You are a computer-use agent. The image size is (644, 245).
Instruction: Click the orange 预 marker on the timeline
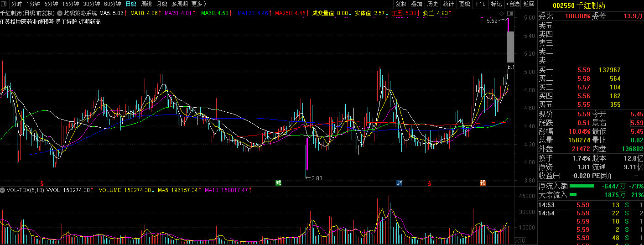pyautogui.click(x=483, y=183)
